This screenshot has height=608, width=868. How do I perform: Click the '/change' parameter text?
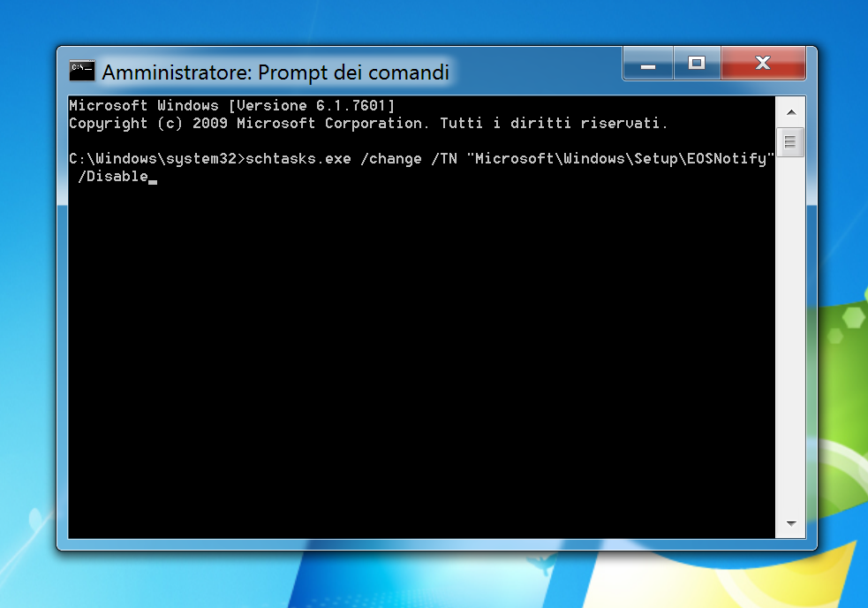coord(391,158)
